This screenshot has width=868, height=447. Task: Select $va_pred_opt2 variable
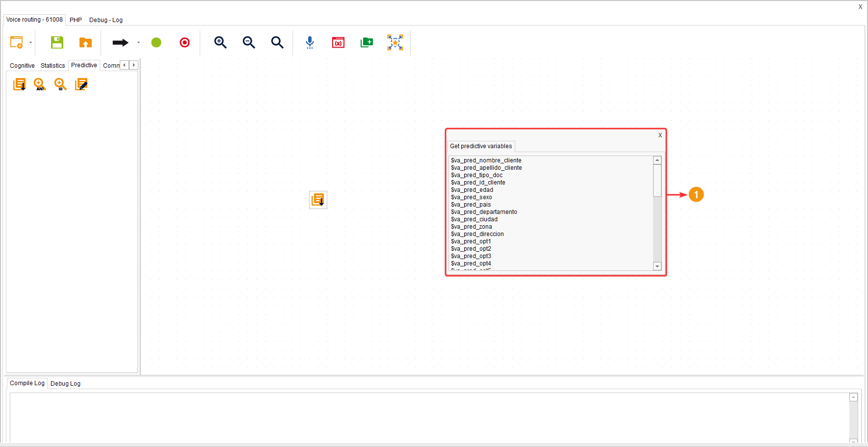(471, 249)
